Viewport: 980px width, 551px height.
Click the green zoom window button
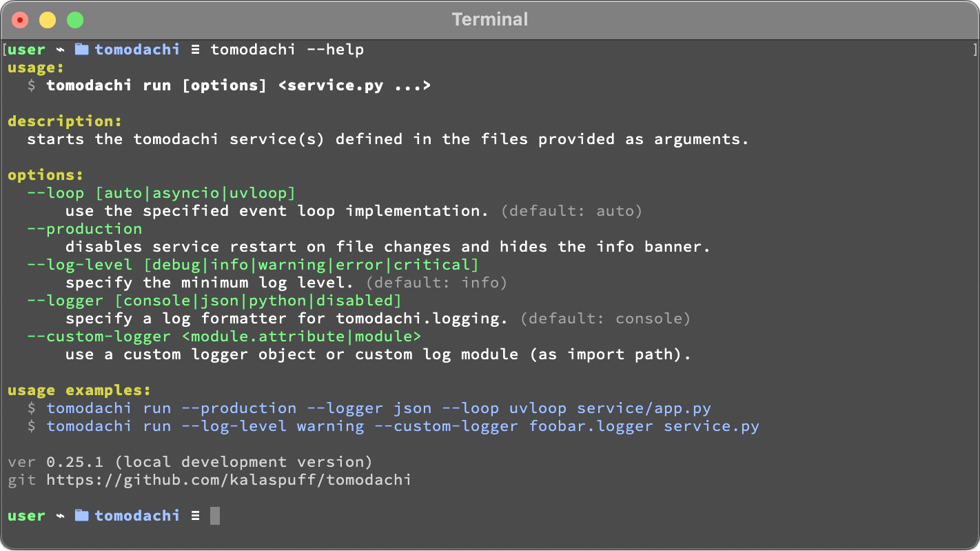pos(75,20)
